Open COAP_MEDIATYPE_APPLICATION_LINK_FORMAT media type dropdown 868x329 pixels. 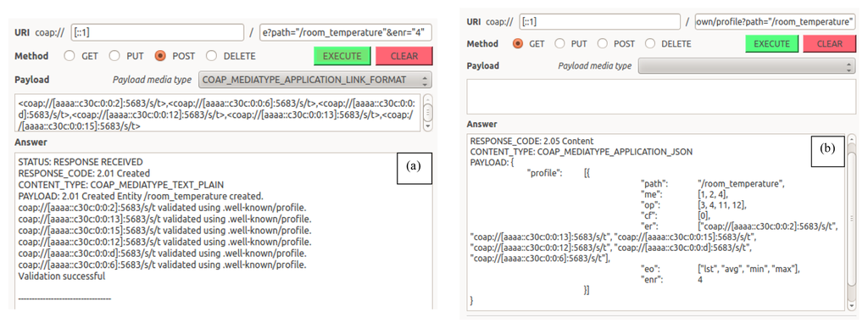315,81
